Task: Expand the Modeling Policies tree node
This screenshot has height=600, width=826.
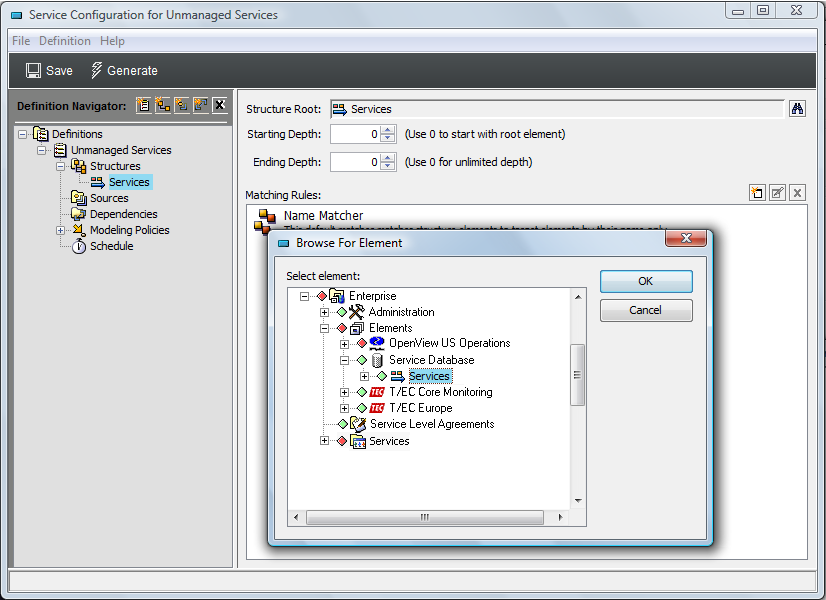Action: (x=61, y=230)
